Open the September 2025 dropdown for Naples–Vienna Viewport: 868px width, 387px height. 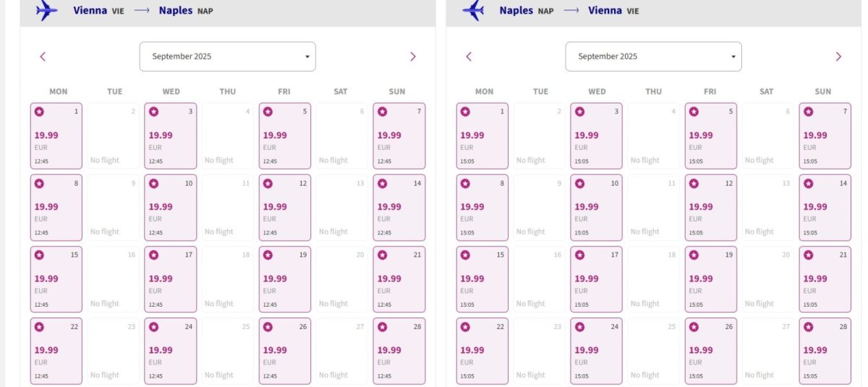pos(653,56)
